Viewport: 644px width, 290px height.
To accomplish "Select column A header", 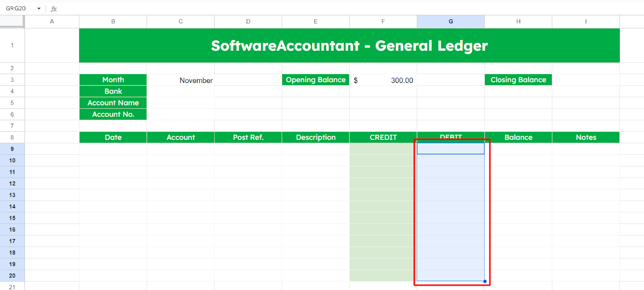I will (x=52, y=21).
